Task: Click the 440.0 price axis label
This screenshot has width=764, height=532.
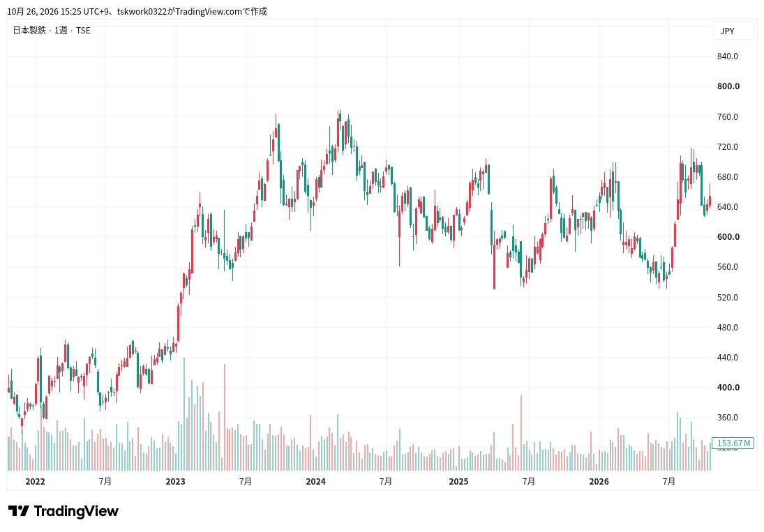Action: click(x=728, y=358)
